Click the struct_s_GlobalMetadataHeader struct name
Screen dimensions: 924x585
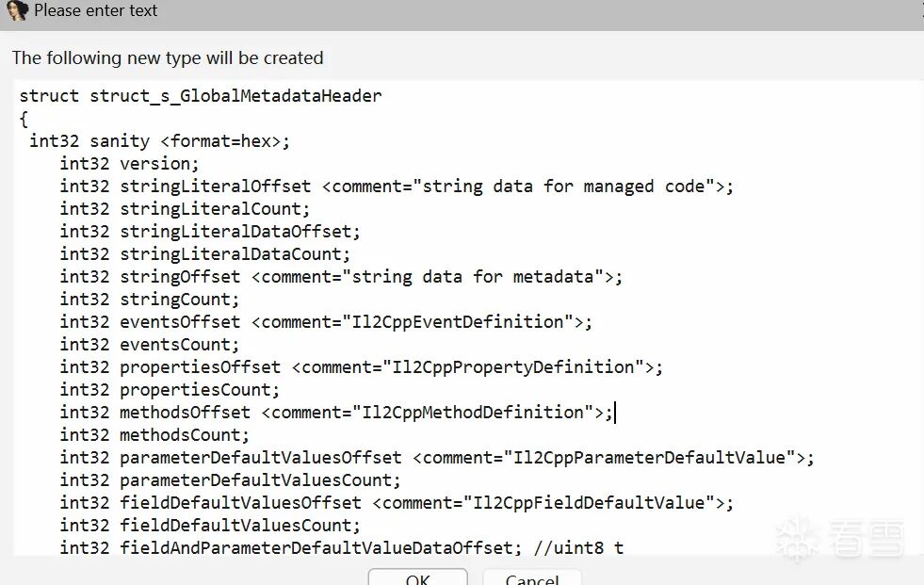click(235, 95)
